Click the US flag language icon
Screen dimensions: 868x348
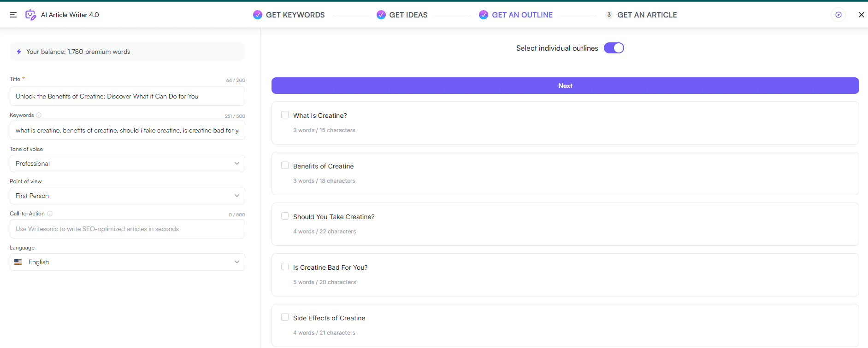tap(18, 262)
